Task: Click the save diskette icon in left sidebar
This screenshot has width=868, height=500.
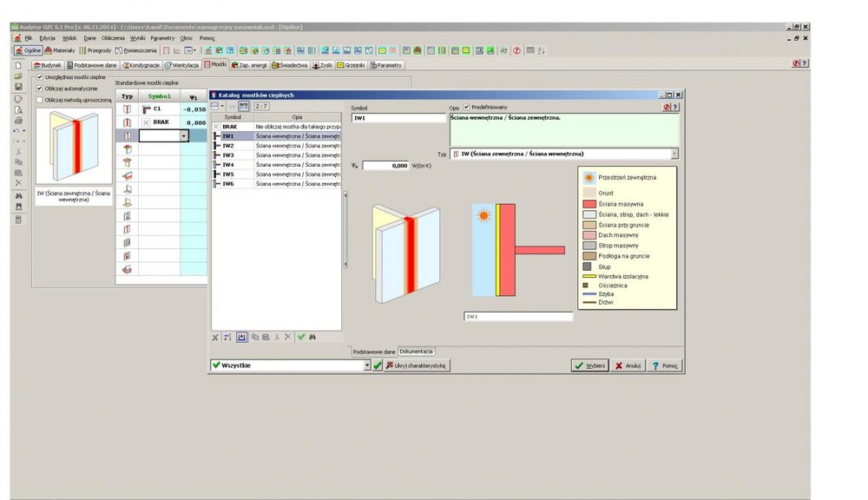Action: 18,88
